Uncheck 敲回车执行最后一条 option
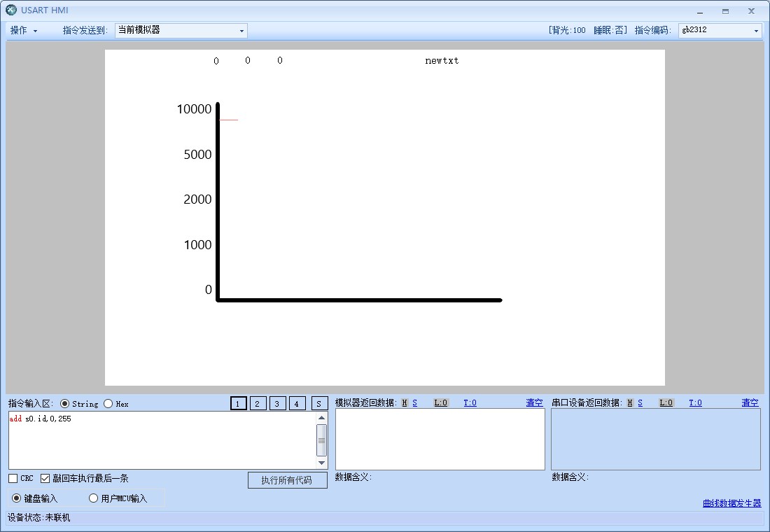Viewport: 770px width, 532px height. (45, 479)
